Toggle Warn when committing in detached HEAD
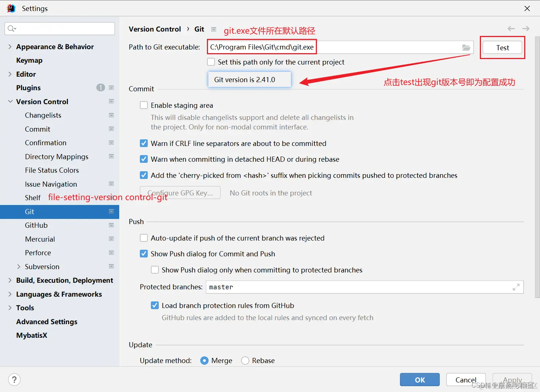The height and width of the screenshot is (392, 540). pos(144,159)
